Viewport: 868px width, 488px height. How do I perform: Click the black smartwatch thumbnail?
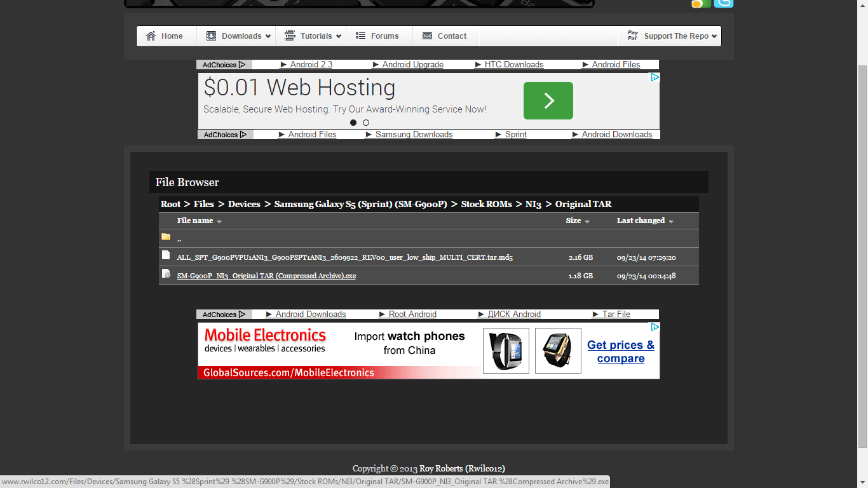[506, 351]
